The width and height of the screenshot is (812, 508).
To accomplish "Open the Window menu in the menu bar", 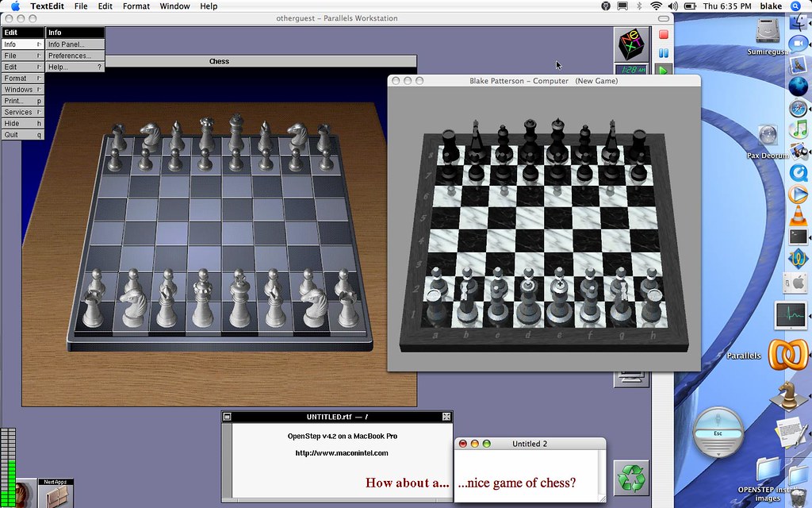I will (x=174, y=6).
